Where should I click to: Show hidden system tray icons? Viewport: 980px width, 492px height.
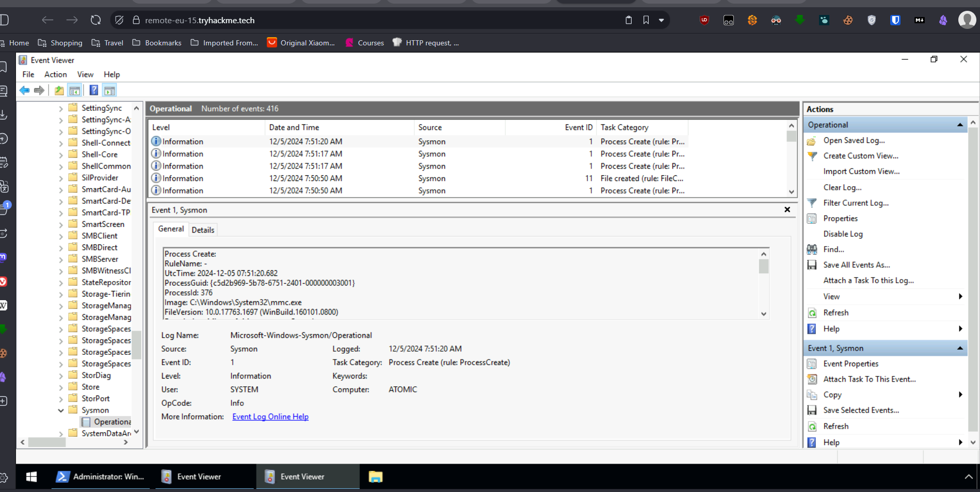[x=969, y=477]
